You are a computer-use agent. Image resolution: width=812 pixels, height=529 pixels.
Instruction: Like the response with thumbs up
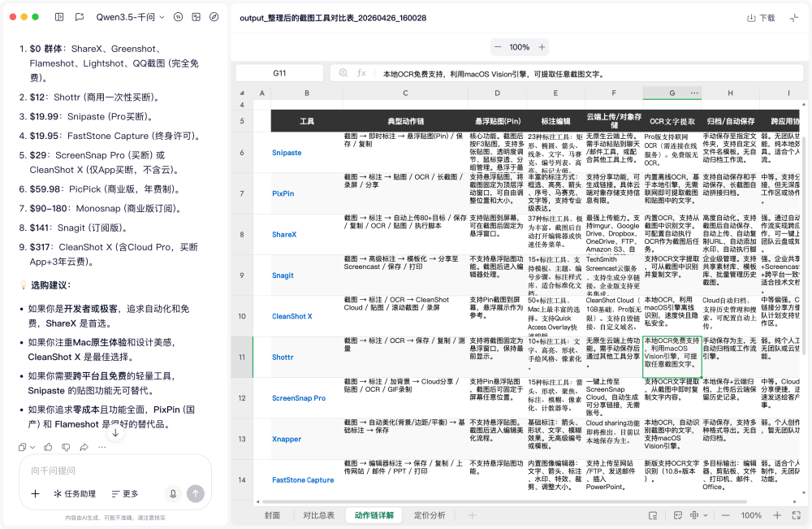pos(48,447)
